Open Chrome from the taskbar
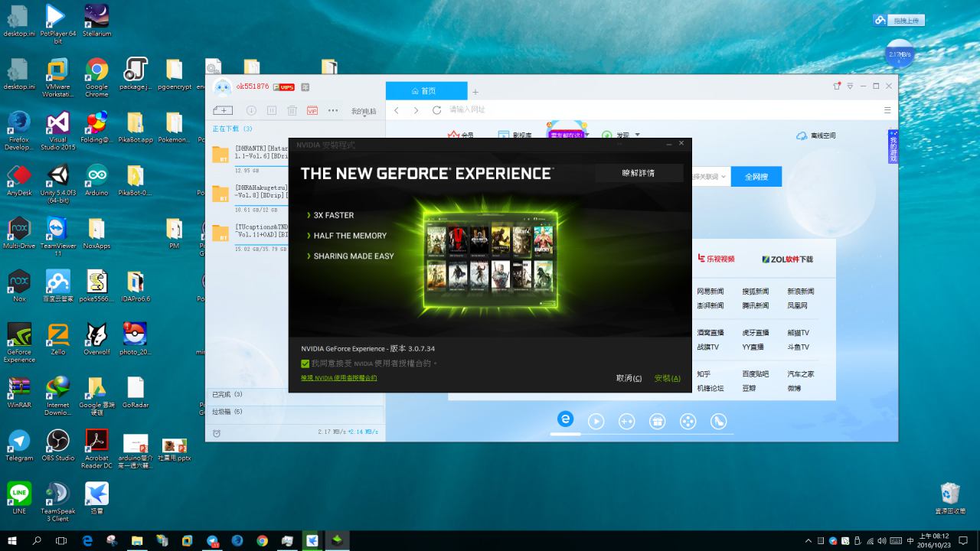The height and width of the screenshot is (551, 980). 262,540
